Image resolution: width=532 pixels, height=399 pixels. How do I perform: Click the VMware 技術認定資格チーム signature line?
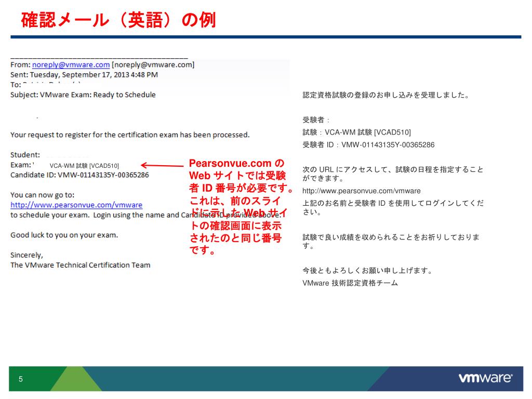(350, 283)
